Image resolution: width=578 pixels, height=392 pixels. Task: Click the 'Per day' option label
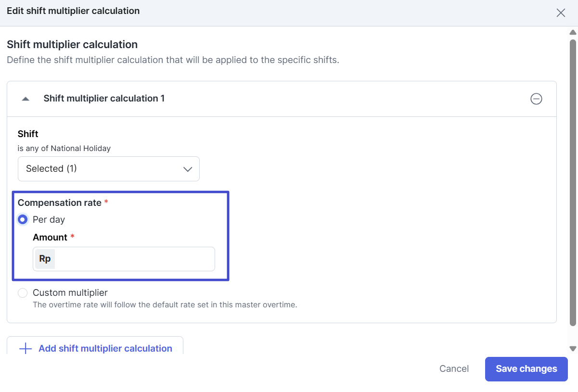[x=49, y=220]
